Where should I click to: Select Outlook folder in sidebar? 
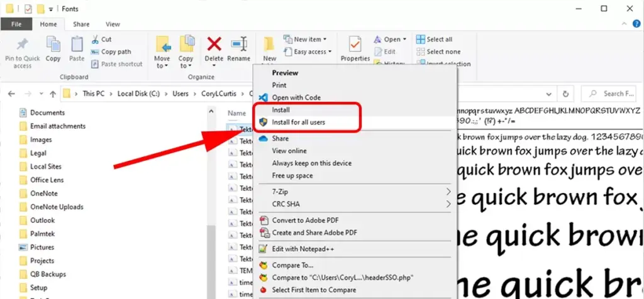[42, 220]
